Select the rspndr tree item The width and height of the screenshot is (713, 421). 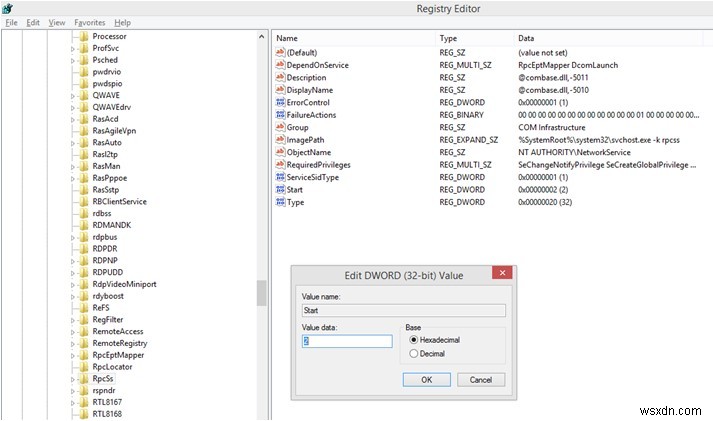click(104, 390)
